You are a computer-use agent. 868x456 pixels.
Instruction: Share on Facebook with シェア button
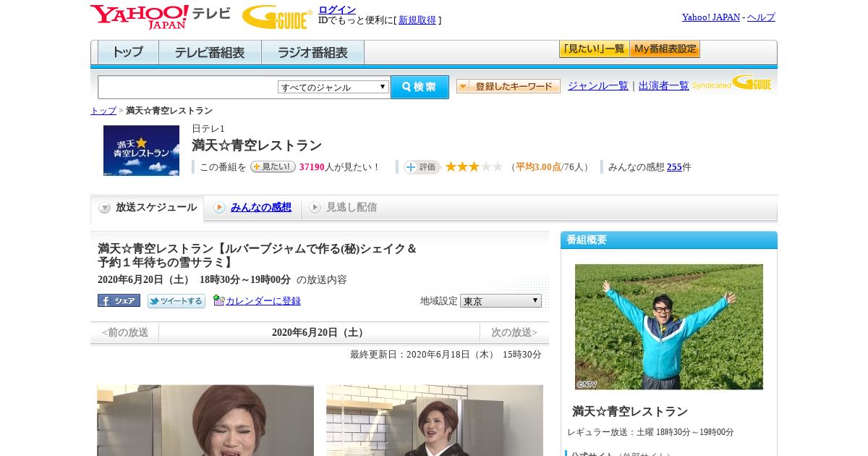point(119,300)
